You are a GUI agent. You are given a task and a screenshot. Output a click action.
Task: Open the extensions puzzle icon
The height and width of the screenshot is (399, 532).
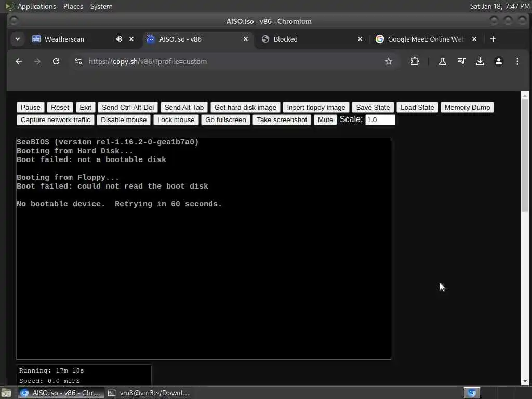click(415, 61)
